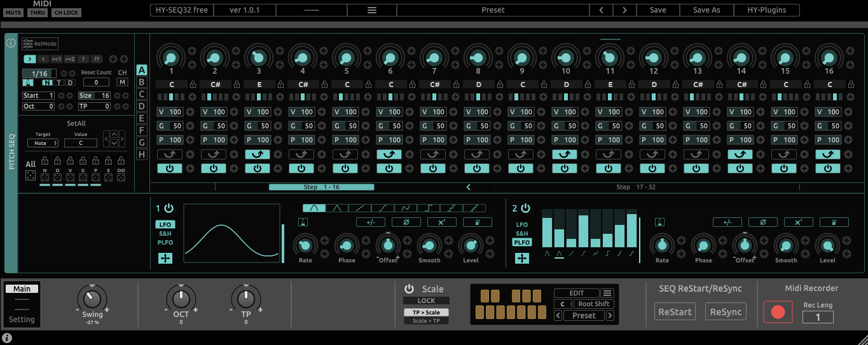Toggle LFO 2 tempo sync metronome icon
The width and height of the screenshot is (868, 345).
[x=660, y=222]
